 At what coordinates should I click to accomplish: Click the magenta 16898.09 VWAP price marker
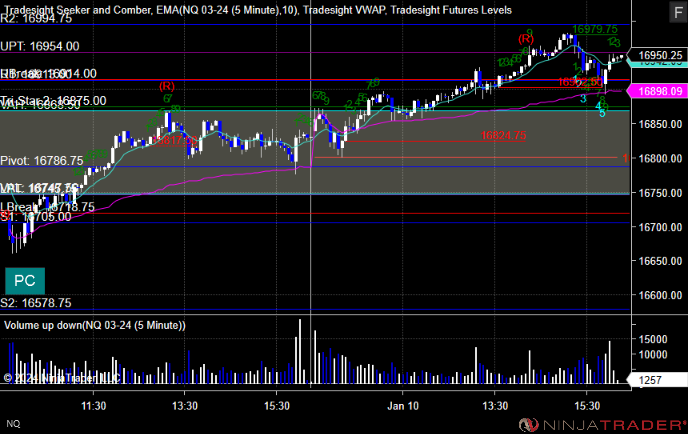(659, 91)
